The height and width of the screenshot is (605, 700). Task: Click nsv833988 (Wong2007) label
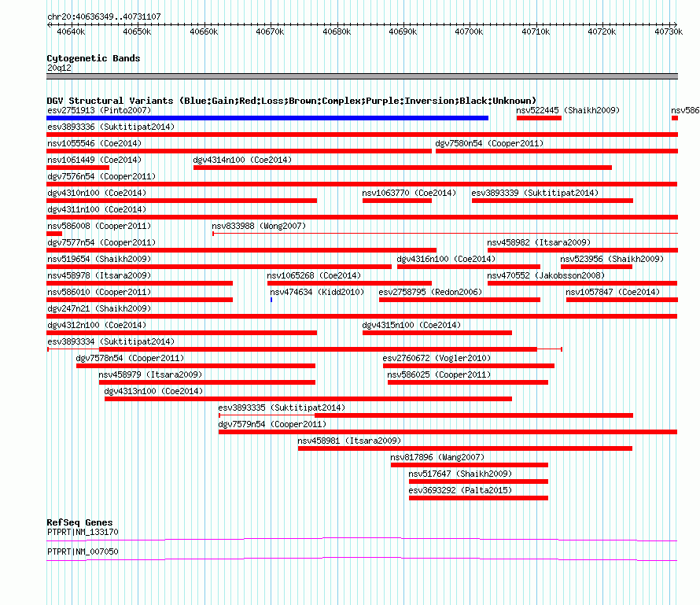tap(259, 226)
